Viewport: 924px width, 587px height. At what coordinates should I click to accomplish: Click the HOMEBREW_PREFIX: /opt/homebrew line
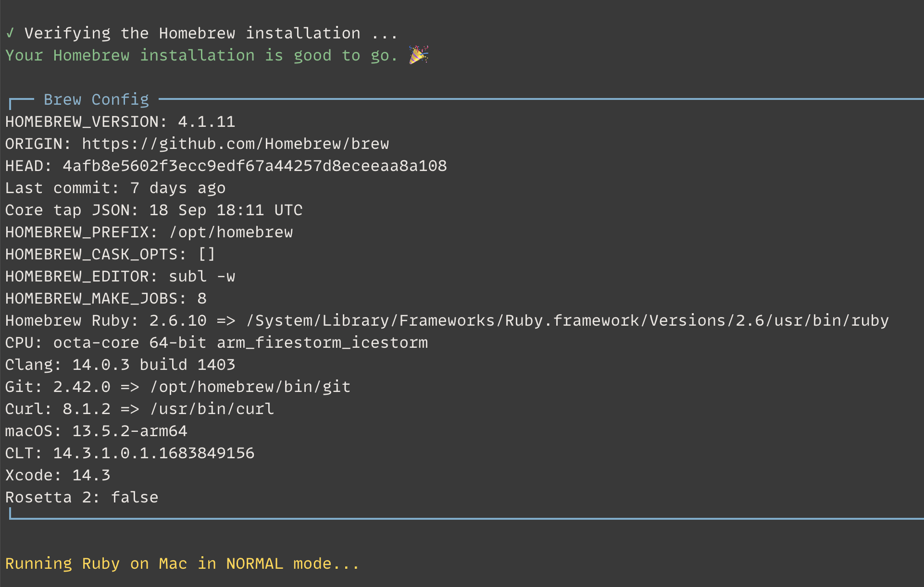click(x=149, y=232)
